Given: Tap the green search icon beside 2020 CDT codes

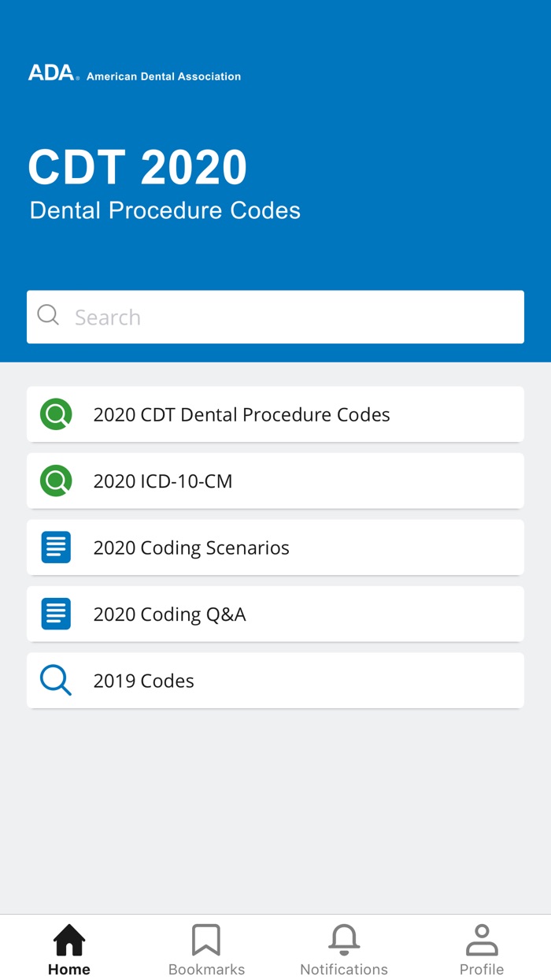Looking at the screenshot, I should click(55, 414).
